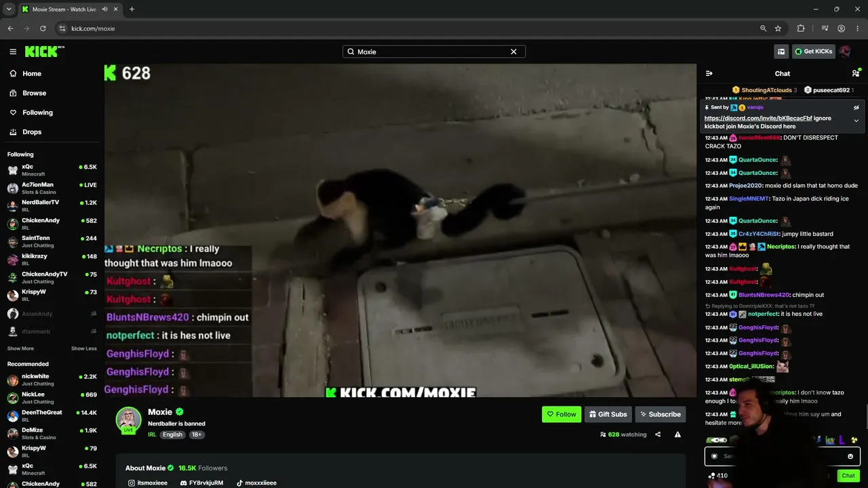Open the FY8rvkjuRM Discord link
This screenshot has height=488, width=868.
[201, 483]
